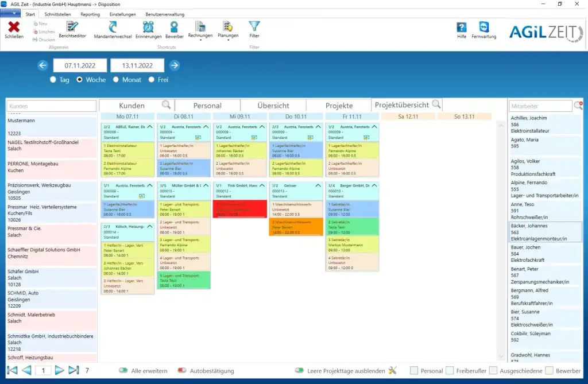Image resolution: width=588 pixels, height=384 pixels.
Task: Click the Mandantenwechsel icon
Action: [x=113, y=26]
